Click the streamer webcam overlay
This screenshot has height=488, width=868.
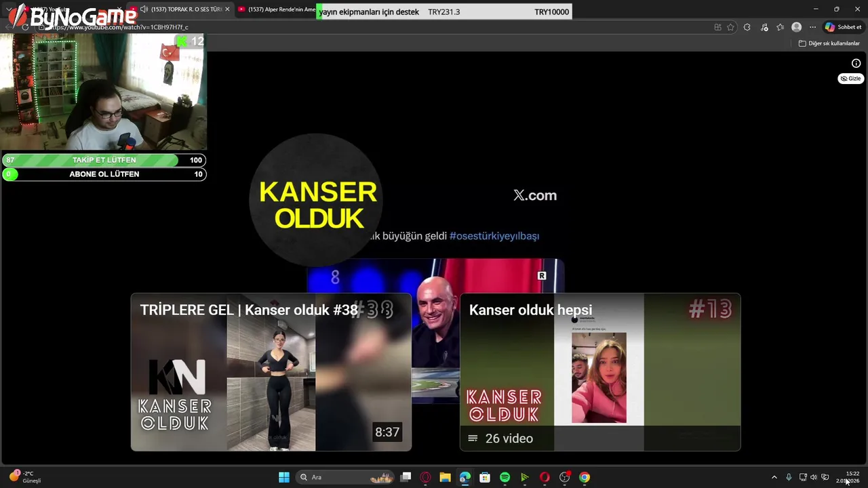click(x=103, y=91)
